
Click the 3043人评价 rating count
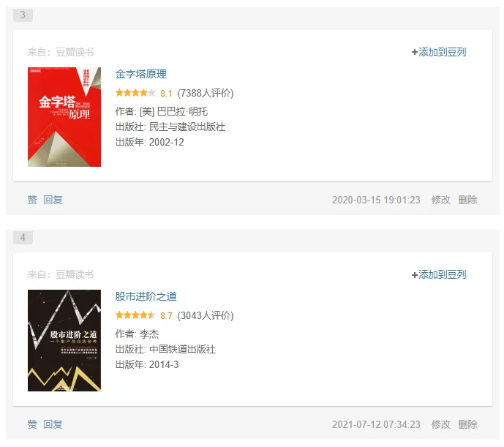pyautogui.click(x=206, y=315)
